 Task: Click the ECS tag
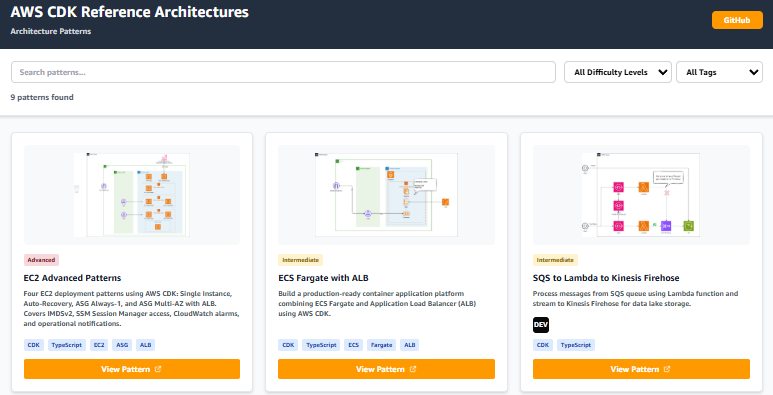pos(353,345)
